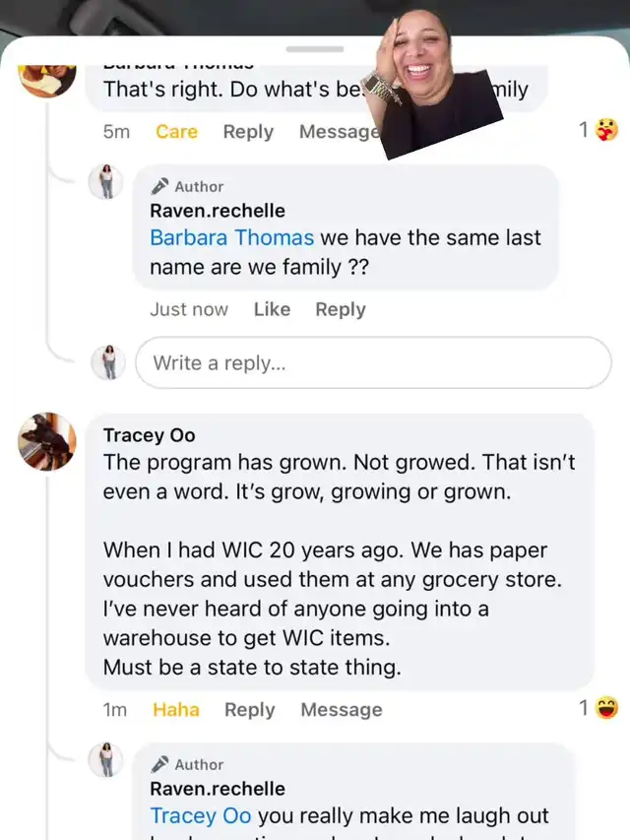This screenshot has height=840, width=630.
Task: Focus the Write a reply field
Action: (x=373, y=362)
